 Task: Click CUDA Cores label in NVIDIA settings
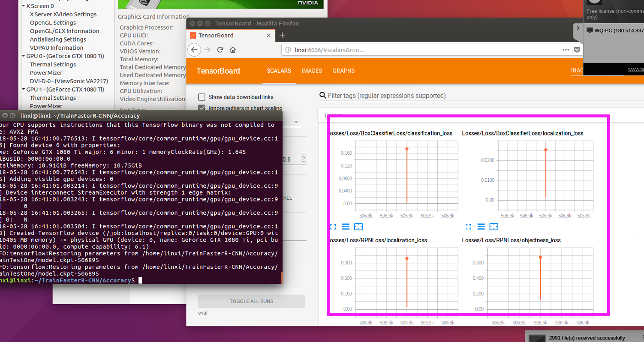137,43
